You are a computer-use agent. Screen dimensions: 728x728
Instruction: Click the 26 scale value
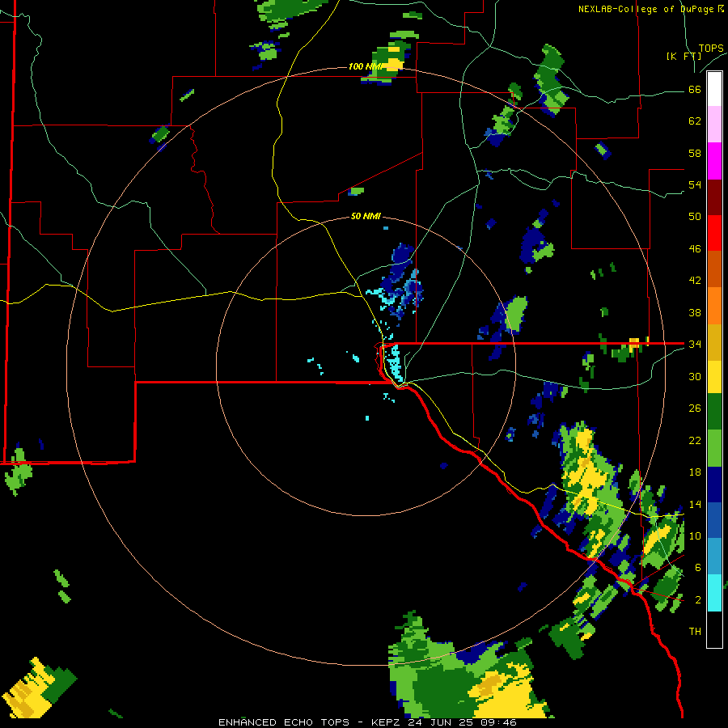tap(695, 408)
